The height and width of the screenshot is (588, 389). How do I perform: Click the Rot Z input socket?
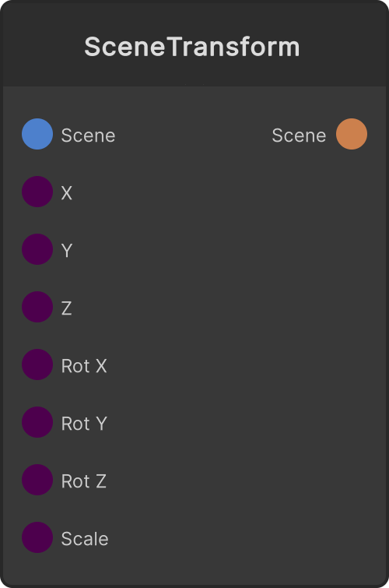pos(37,480)
